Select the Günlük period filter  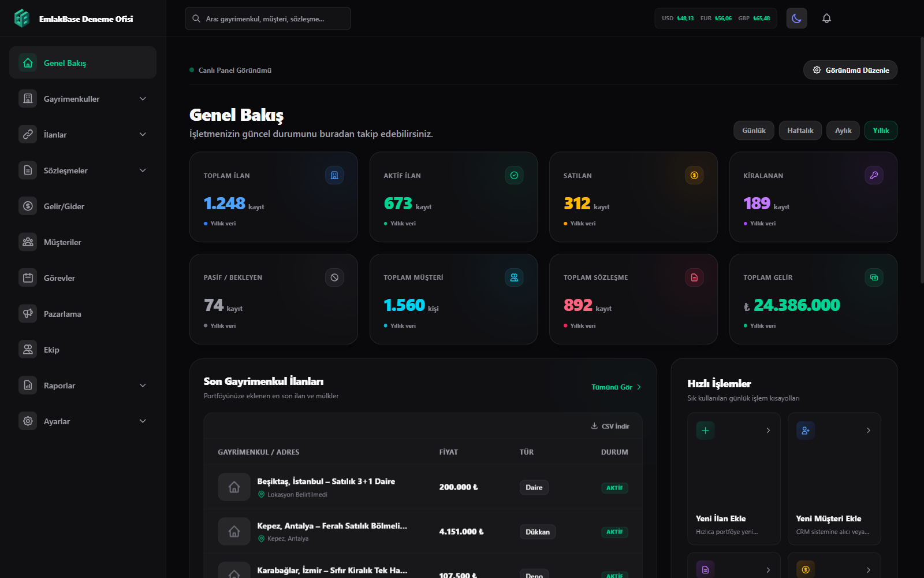[754, 130]
